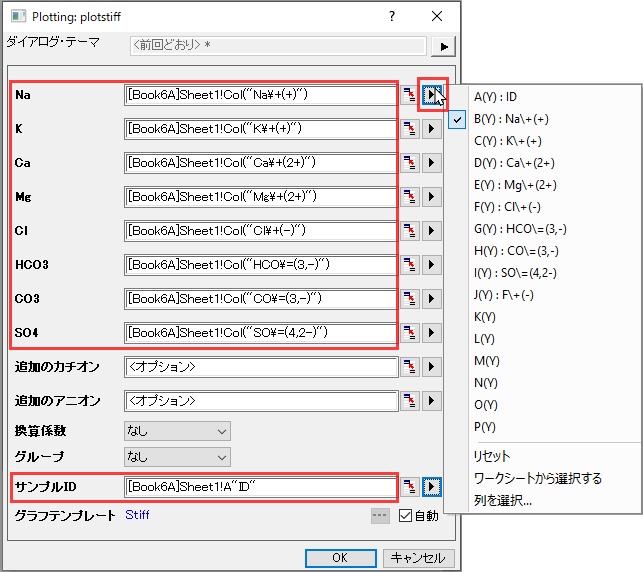This screenshot has height=572, width=643.
Task: Open the HCO3 row column list arrow
Action: click(431, 264)
